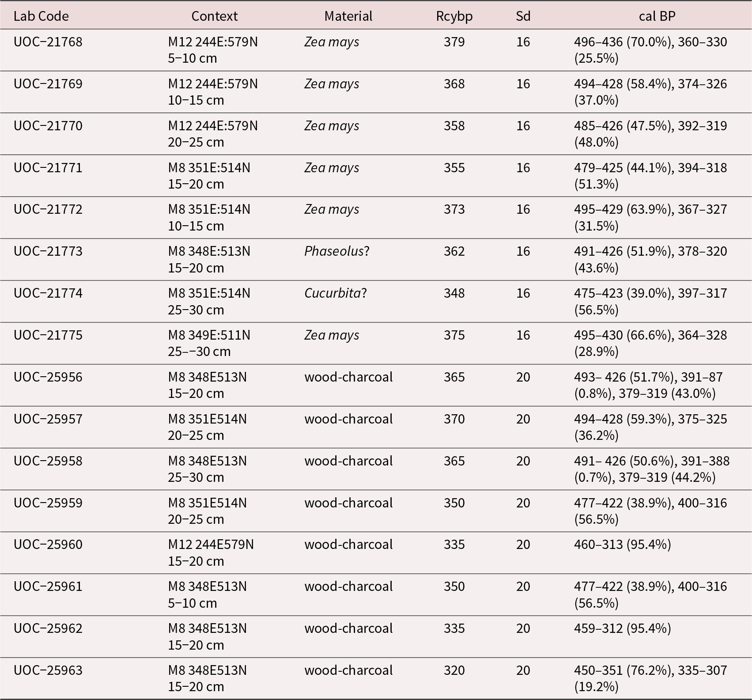Click the cal BP column header
The image size is (752, 700).
click(x=657, y=16)
